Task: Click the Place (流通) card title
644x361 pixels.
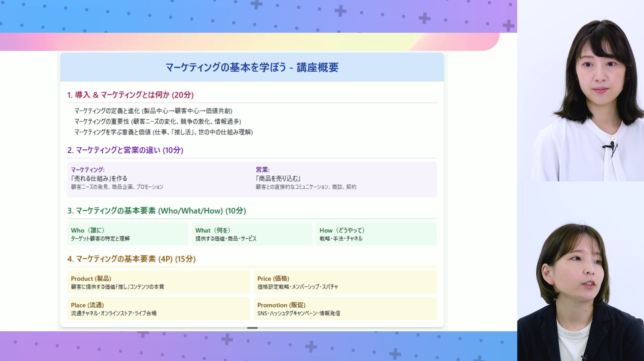Action: [x=87, y=305]
